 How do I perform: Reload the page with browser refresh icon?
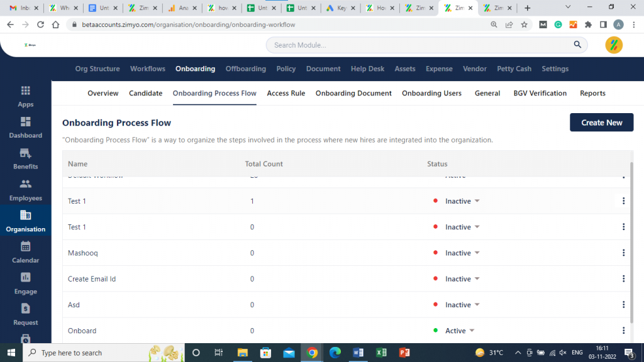pos(40,25)
